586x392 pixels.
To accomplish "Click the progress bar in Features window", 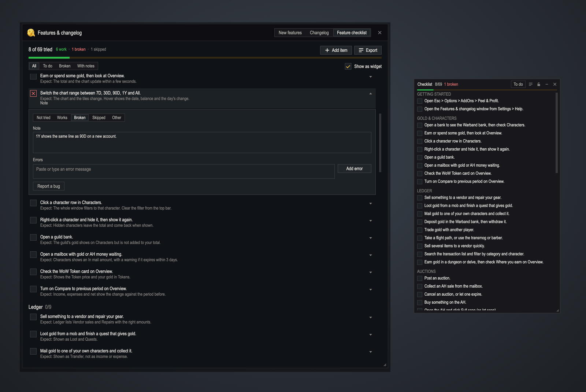I will [205, 58].
